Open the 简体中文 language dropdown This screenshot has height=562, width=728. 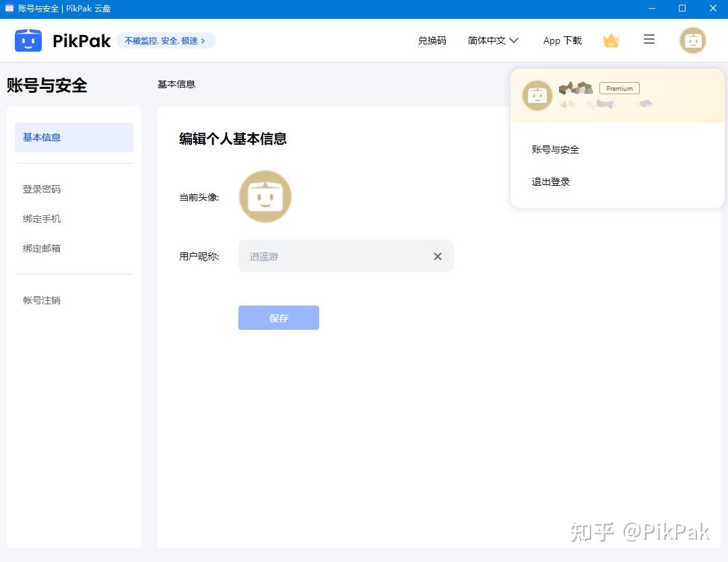tap(493, 40)
